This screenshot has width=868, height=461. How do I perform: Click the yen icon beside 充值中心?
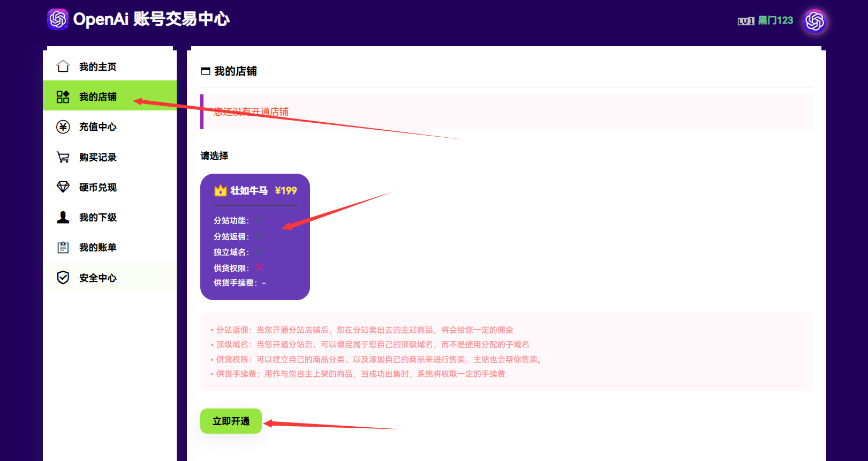click(63, 127)
